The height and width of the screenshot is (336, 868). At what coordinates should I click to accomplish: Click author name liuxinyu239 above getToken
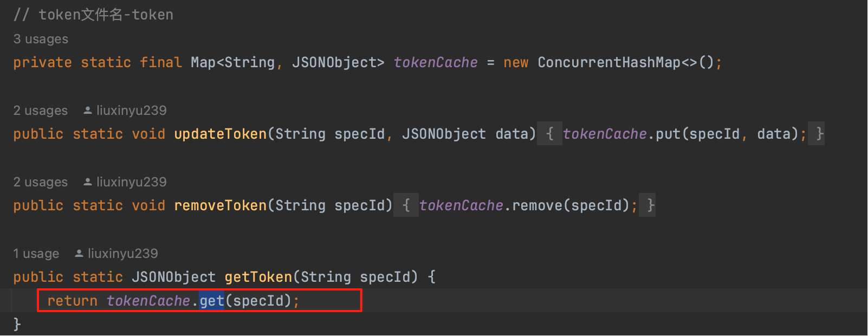coord(122,254)
